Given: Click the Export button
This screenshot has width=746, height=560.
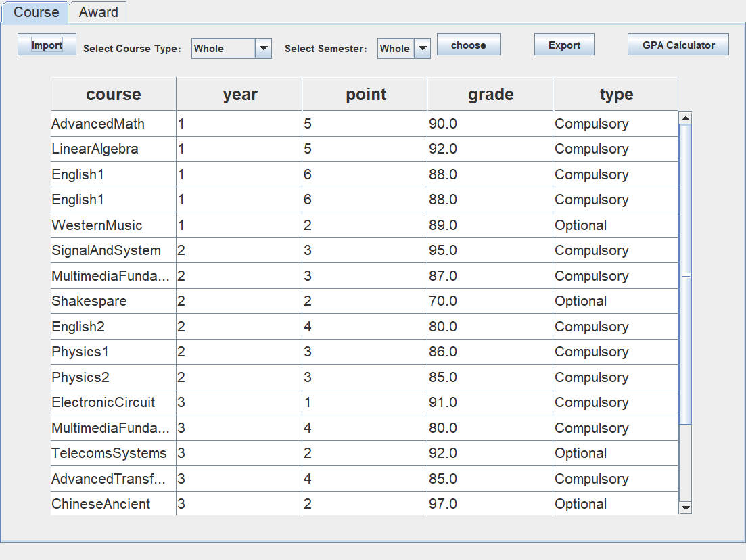Looking at the screenshot, I should tap(564, 45).
